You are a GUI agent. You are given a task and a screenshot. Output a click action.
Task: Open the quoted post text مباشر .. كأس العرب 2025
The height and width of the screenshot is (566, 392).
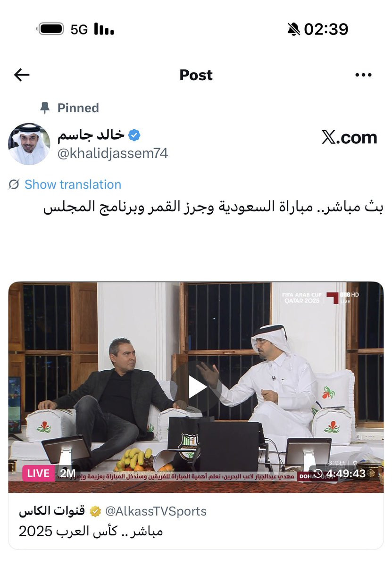tap(91, 532)
